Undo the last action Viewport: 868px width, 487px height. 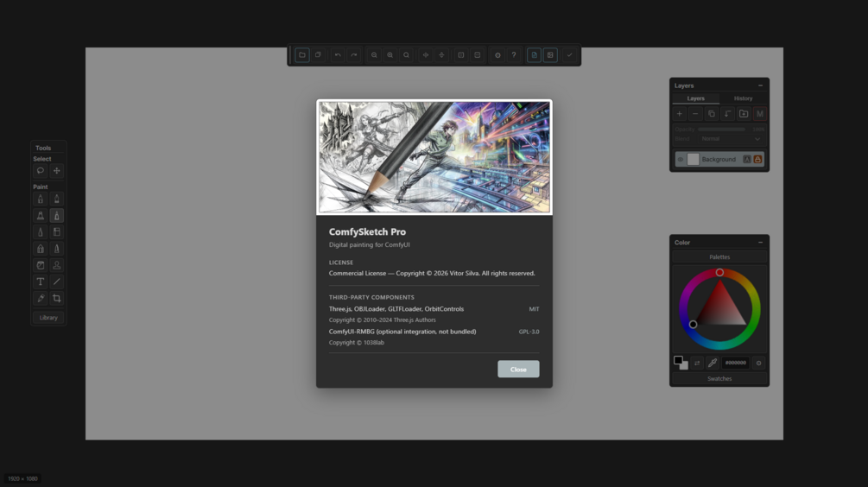(338, 54)
